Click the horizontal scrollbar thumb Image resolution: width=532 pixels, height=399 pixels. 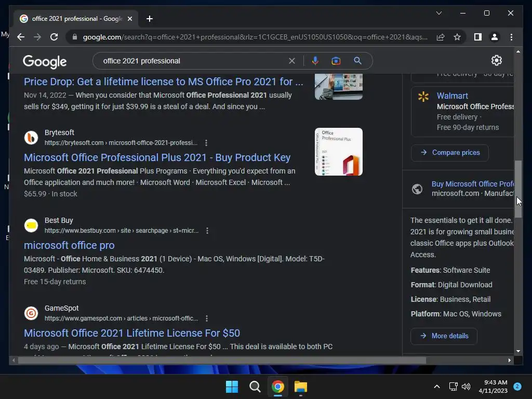click(222, 361)
